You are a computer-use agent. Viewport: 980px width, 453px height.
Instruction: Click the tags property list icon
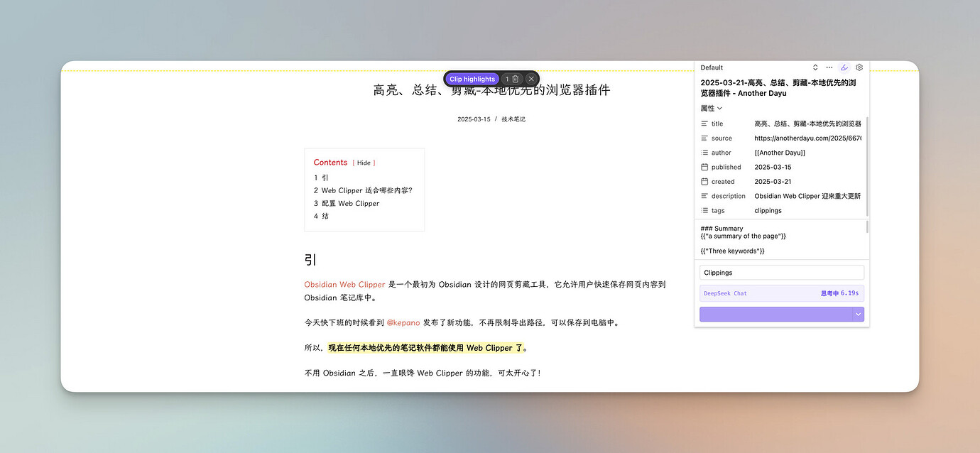click(x=704, y=211)
